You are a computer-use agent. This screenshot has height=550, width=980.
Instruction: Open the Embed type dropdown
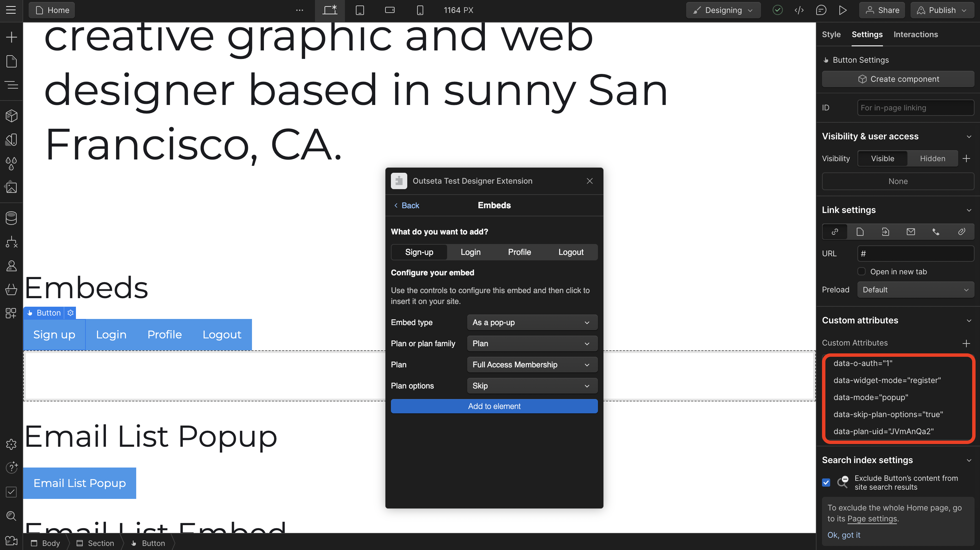click(x=532, y=322)
